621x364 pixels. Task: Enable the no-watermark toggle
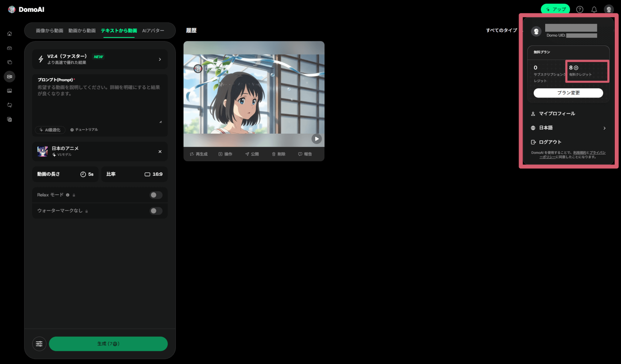tap(156, 211)
